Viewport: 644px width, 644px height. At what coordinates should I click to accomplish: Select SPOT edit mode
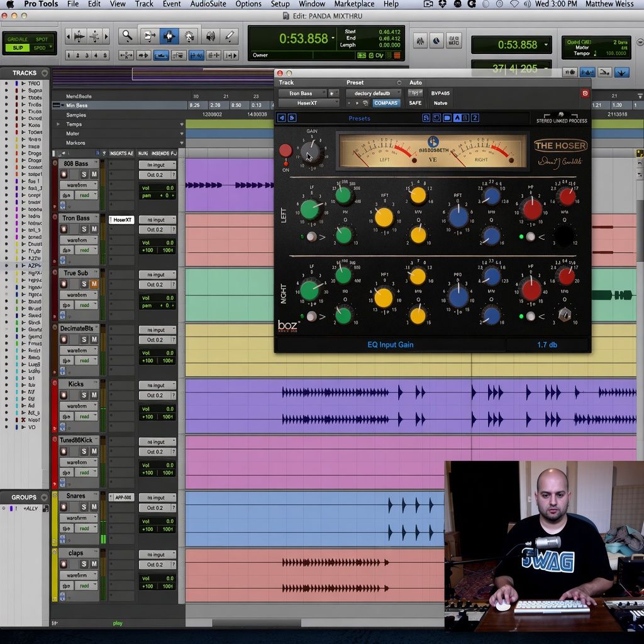coord(42,40)
